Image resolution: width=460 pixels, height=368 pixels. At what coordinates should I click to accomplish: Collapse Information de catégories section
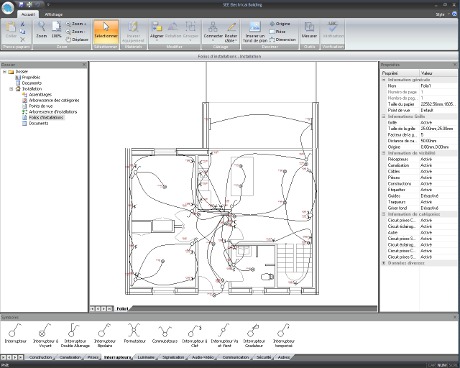point(384,214)
